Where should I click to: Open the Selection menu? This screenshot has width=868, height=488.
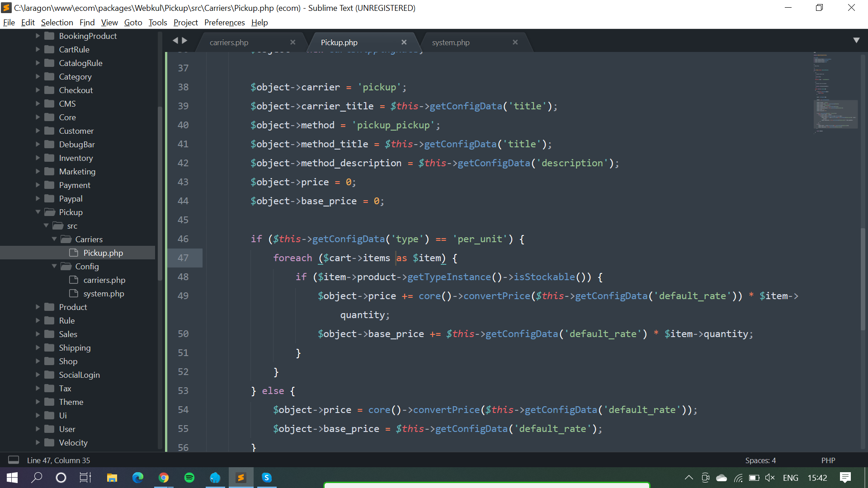click(57, 23)
